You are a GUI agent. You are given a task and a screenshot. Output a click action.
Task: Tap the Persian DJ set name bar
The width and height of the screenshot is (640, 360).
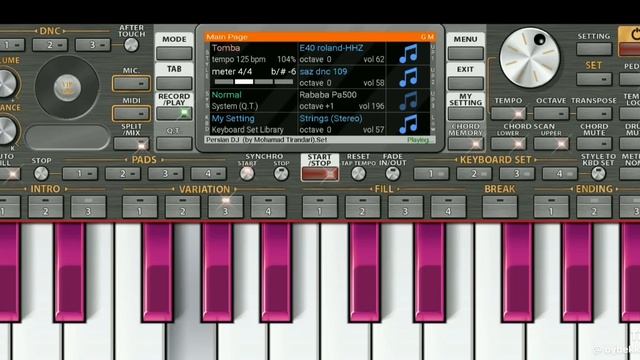320,140
